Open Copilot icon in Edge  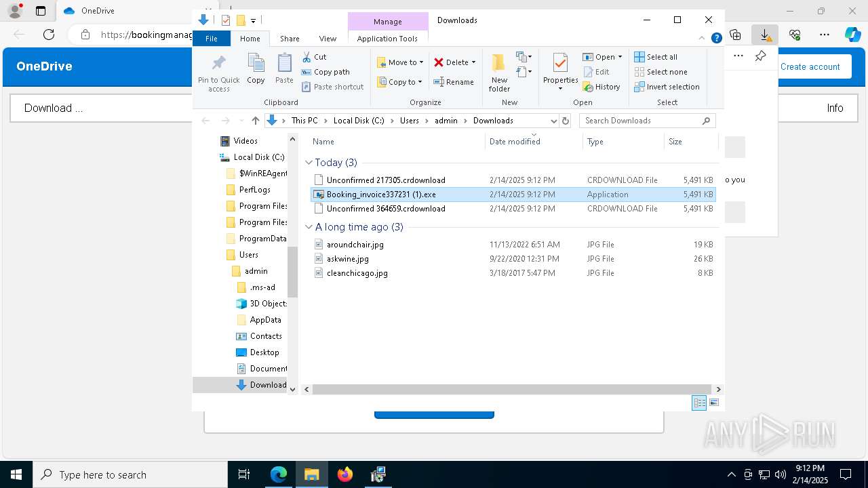click(x=852, y=34)
